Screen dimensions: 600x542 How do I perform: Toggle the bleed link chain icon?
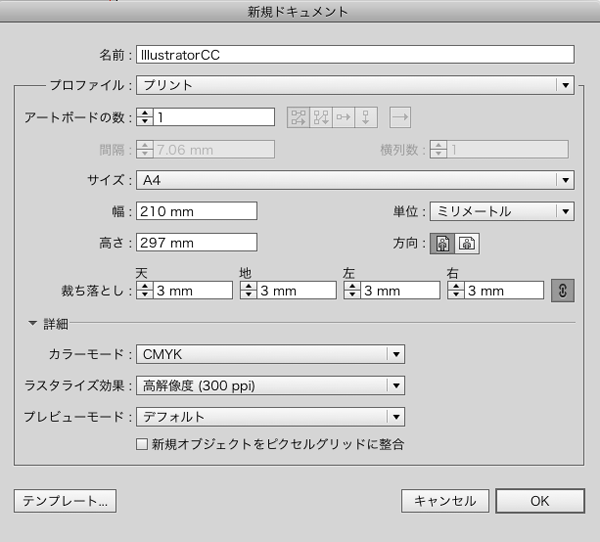pyautogui.click(x=562, y=290)
